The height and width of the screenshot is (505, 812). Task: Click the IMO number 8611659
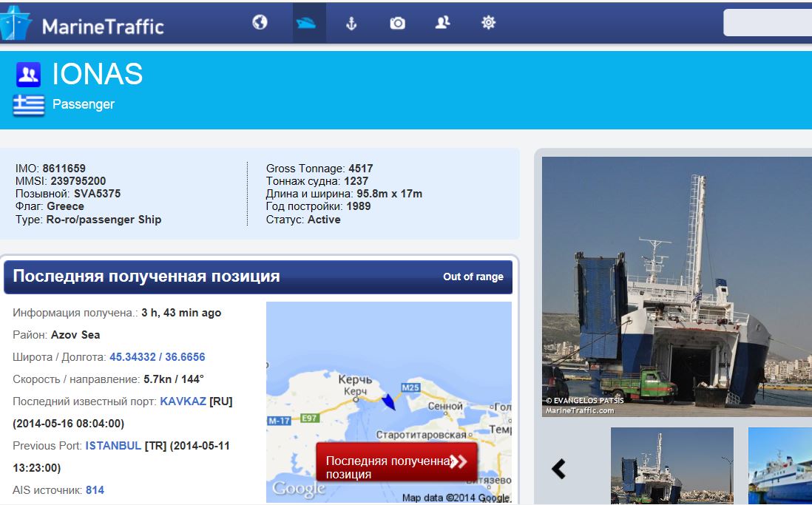[64, 169]
